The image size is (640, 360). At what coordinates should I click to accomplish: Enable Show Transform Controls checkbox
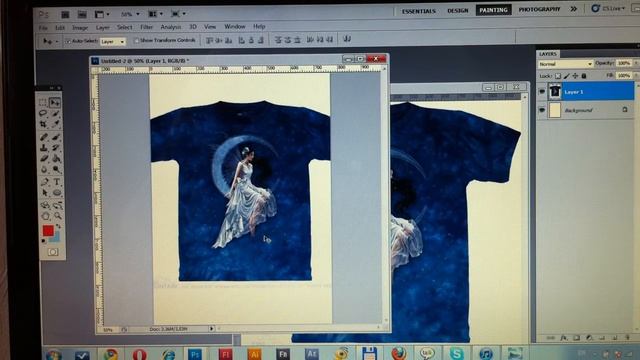136,40
